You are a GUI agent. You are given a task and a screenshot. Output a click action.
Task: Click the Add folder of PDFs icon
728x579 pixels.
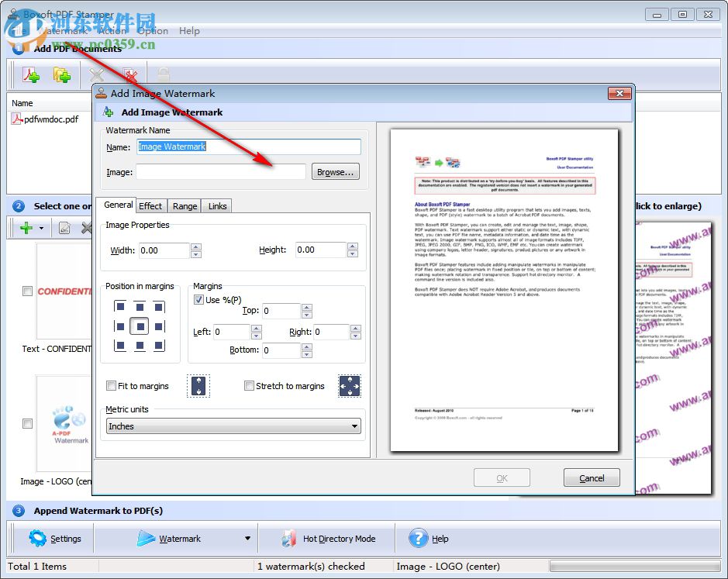[61, 74]
